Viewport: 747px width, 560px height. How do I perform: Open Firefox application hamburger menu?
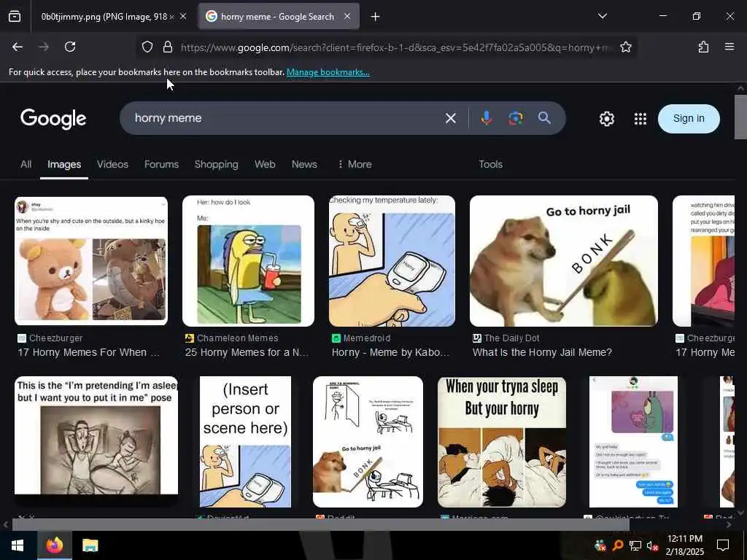(729, 47)
